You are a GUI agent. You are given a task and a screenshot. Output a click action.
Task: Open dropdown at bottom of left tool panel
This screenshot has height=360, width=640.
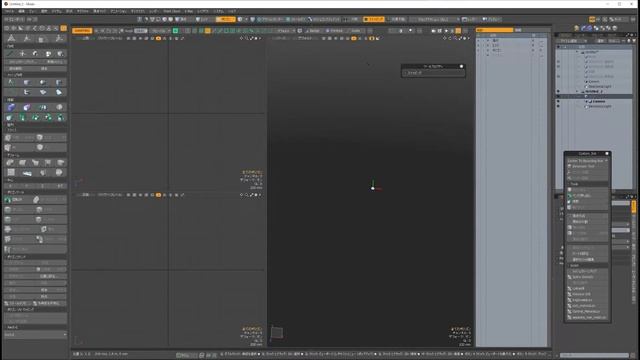[x=35, y=335]
